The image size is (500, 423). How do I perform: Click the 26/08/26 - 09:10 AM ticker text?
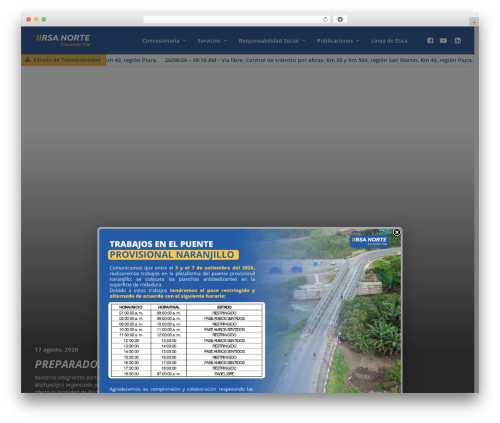click(x=190, y=60)
